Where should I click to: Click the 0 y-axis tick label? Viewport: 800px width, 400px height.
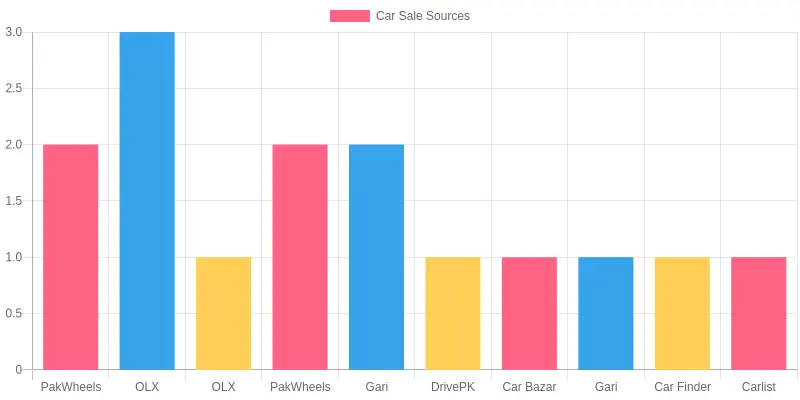click(x=19, y=369)
